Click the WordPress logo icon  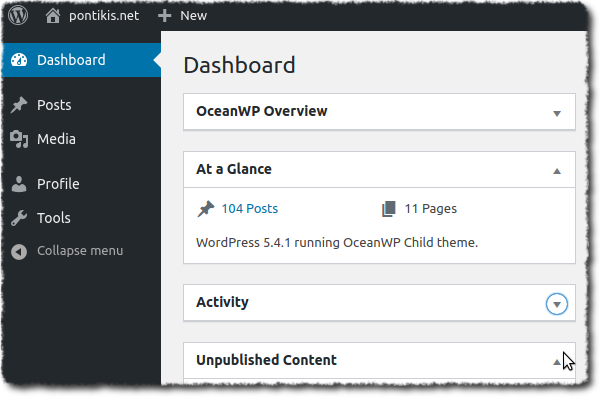click(18, 15)
